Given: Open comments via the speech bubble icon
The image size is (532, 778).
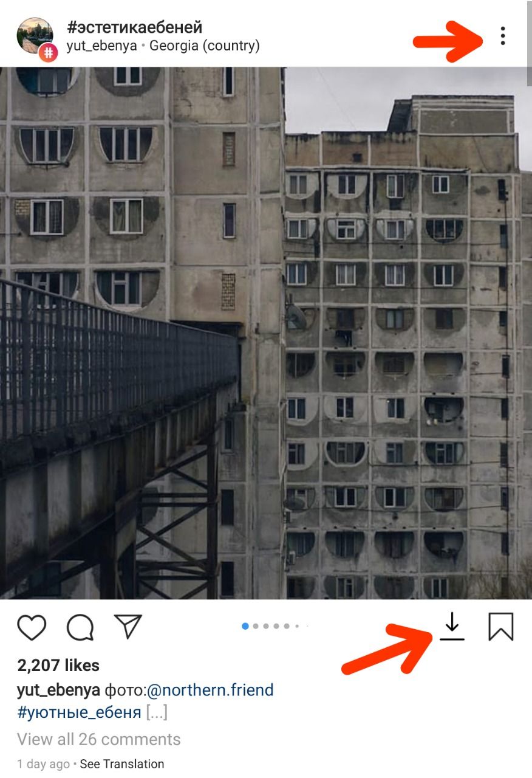Looking at the screenshot, I should pos(80,627).
